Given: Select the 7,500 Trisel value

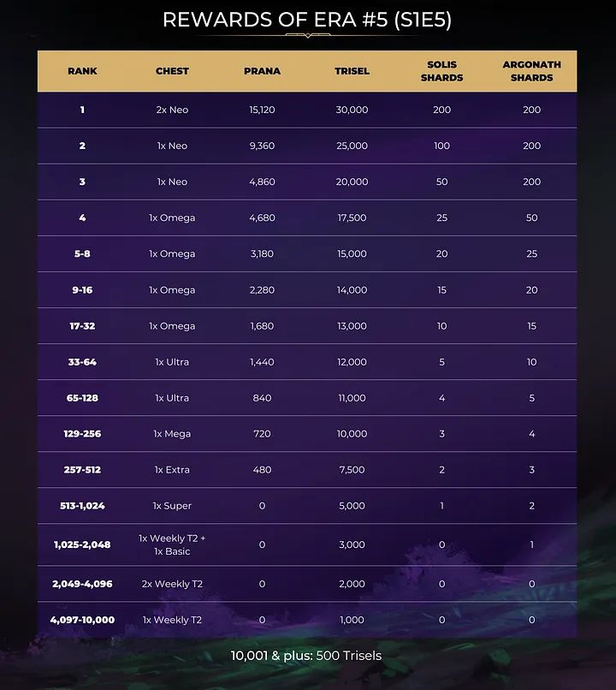Looking at the screenshot, I should pos(352,470).
